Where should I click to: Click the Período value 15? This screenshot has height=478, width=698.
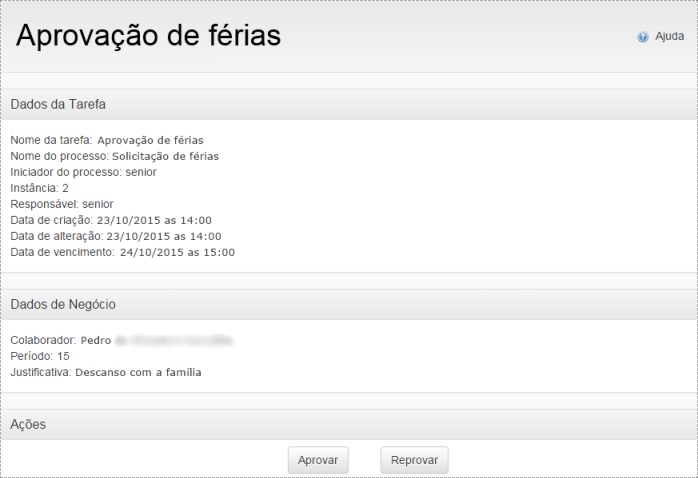pyautogui.click(x=63, y=356)
